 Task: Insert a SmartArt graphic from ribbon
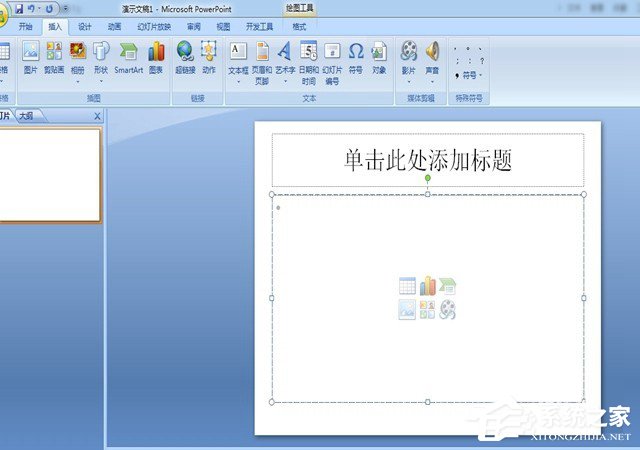pyautogui.click(x=128, y=56)
